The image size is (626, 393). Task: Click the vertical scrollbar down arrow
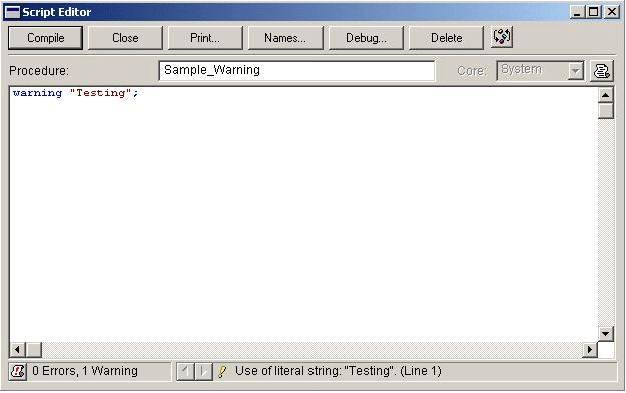[x=606, y=333]
